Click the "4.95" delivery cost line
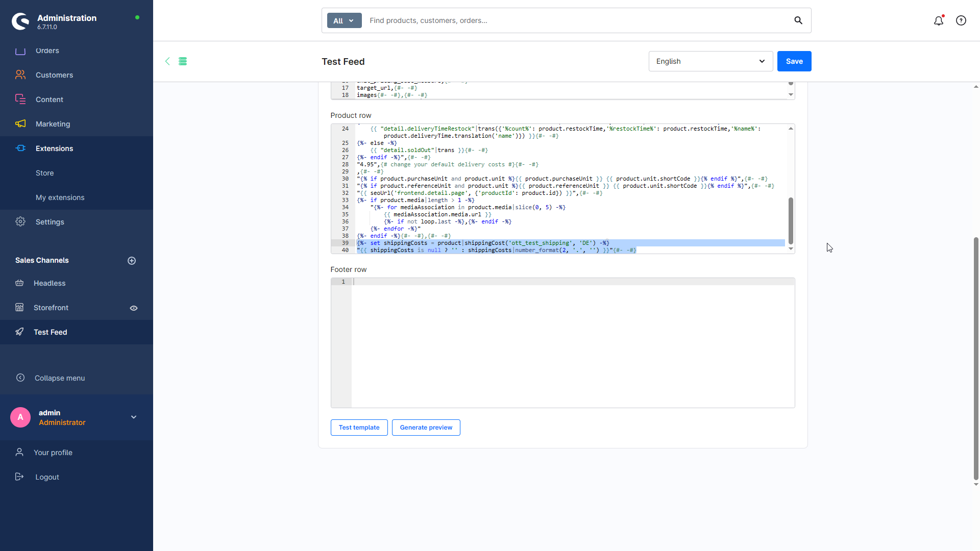The width and height of the screenshot is (980, 551). [x=448, y=164]
